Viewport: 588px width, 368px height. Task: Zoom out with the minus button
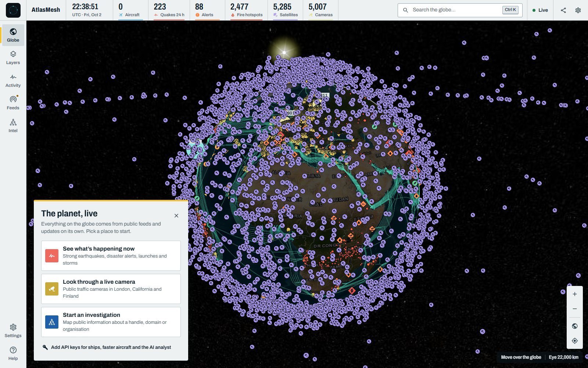(x=575, y=309)
